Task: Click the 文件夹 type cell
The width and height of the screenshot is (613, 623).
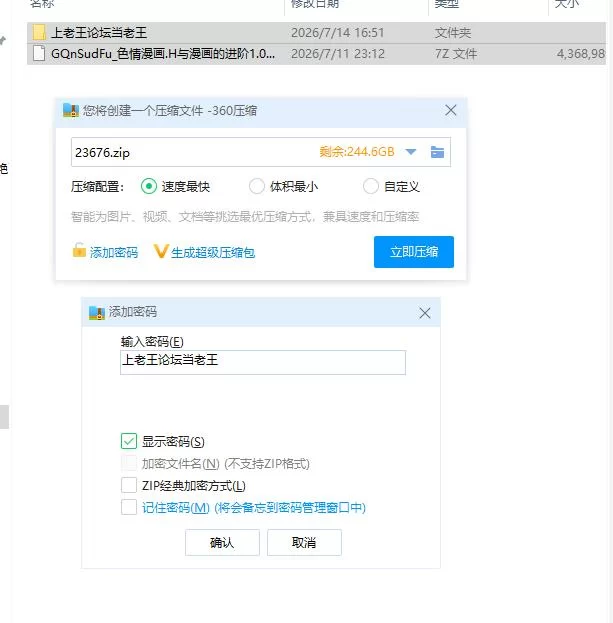Action: click(453, 33)
